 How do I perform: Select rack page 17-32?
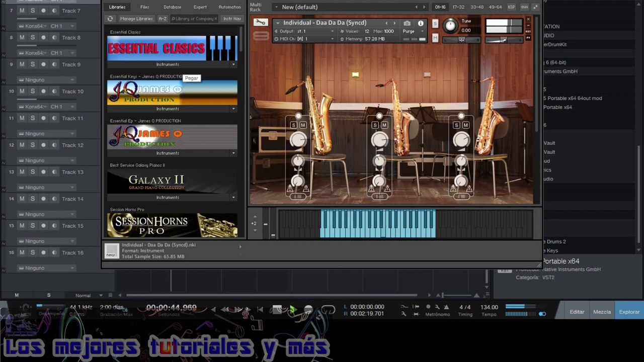point(458,7)
